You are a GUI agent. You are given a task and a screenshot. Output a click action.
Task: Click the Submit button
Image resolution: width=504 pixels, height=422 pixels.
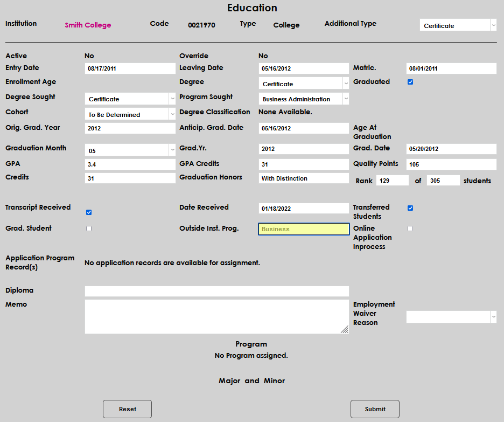click(375, 409)
